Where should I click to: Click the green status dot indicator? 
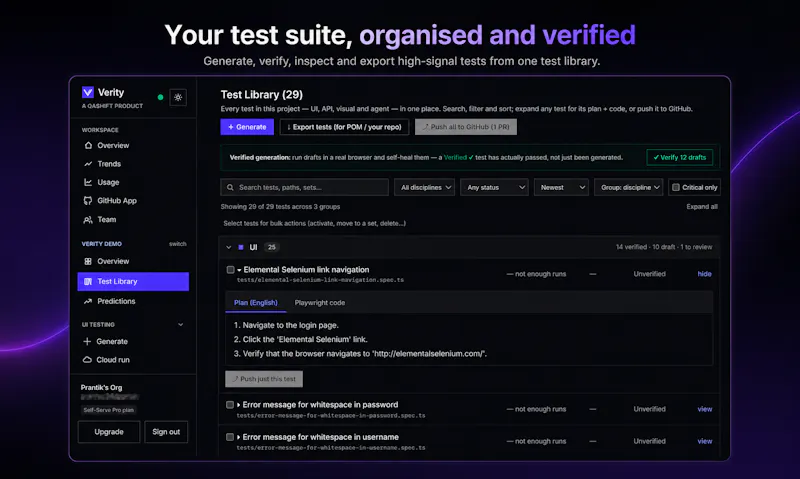pyautogui.click(x=160, y=97)
